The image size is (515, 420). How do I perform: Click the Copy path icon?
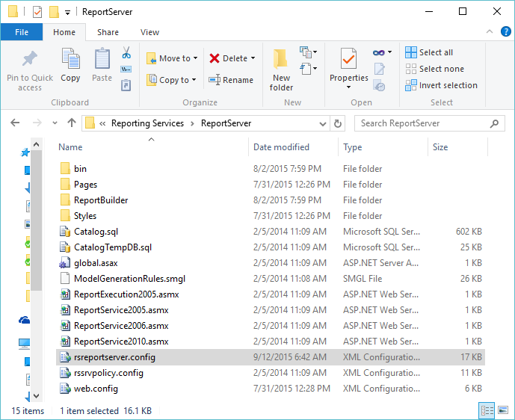coord(126,69)
